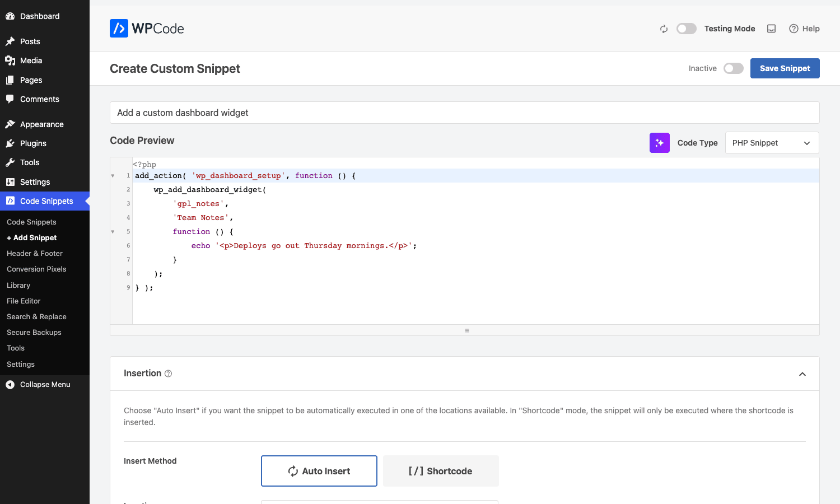Click the Tools wrench icon
This screenshot has height=504, width=840.
[10, 162]
